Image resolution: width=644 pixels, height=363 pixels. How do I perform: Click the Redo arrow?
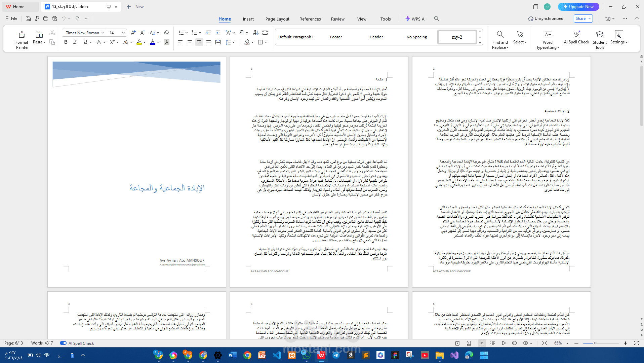[x=77, y=19]
